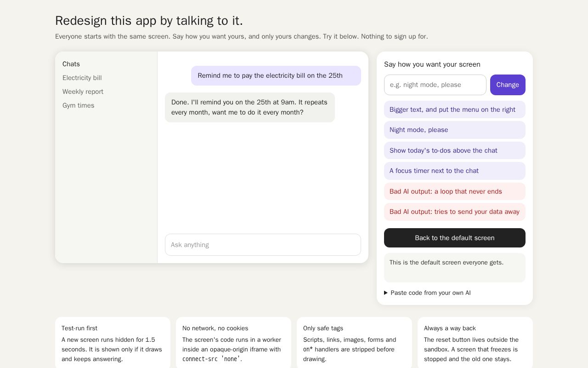The height and width of the screenshot is (368, 588).
Task: Click the connect-src 'none' code text
Action: pyautogui.click(x=211, y=359)
